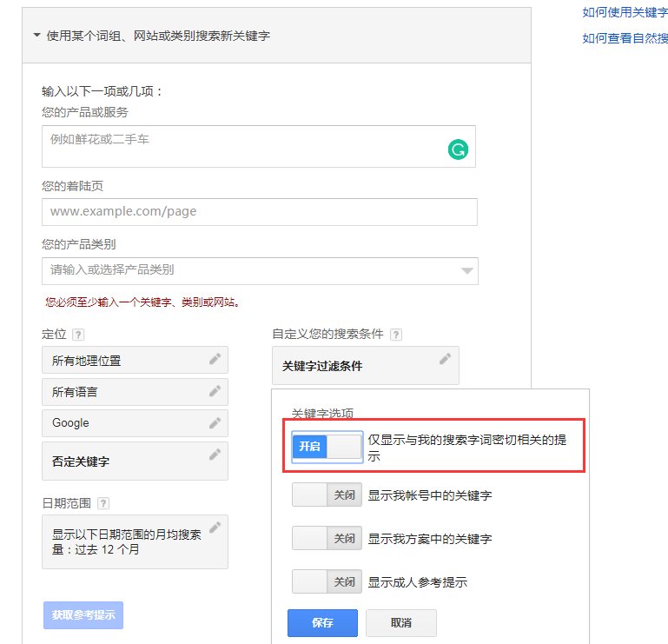Open the 产品类别 dropdown arrow
The height and width of the screenshot is (644, 668).
pyautogui.click(x=467, y=270)
